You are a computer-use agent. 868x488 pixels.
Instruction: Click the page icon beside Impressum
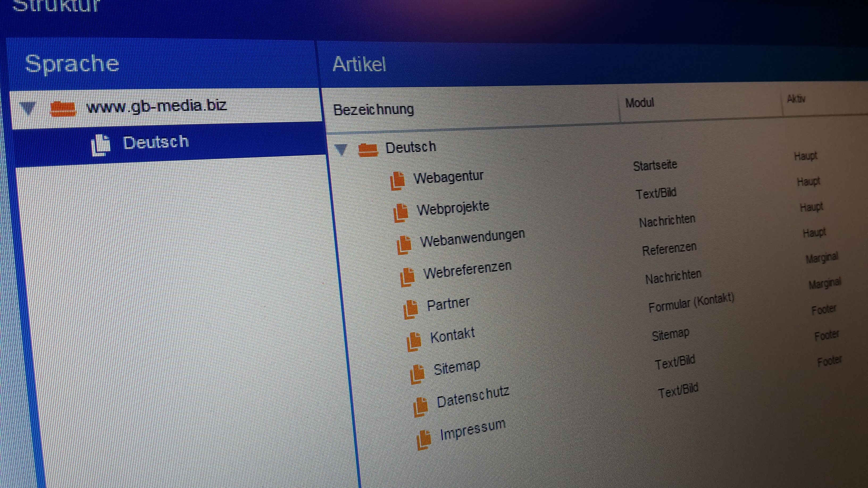point(424,440)
